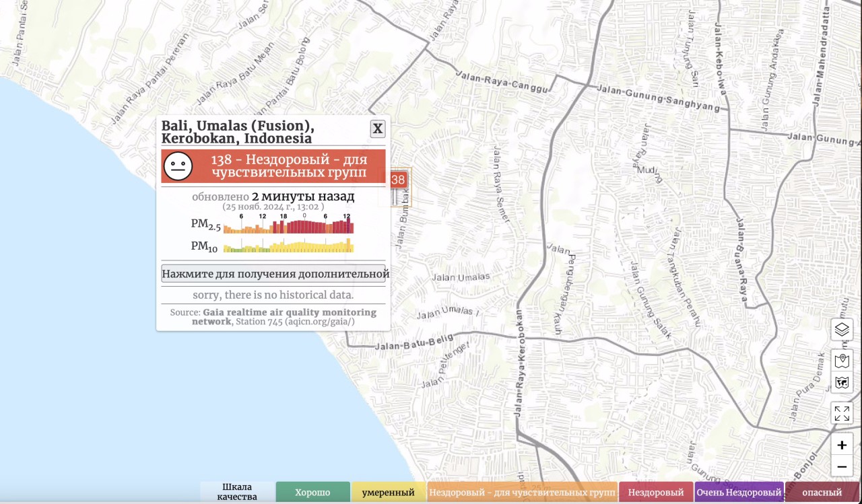Viewport: 862px width, 504px height.
Task: Open the map layers control
Action: [842, 330]
